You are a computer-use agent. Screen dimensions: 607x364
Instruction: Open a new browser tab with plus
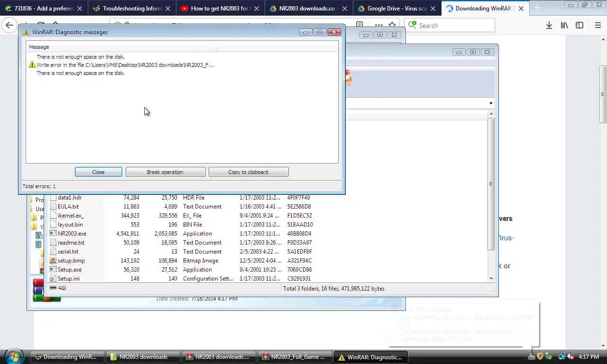coord(537,8)
